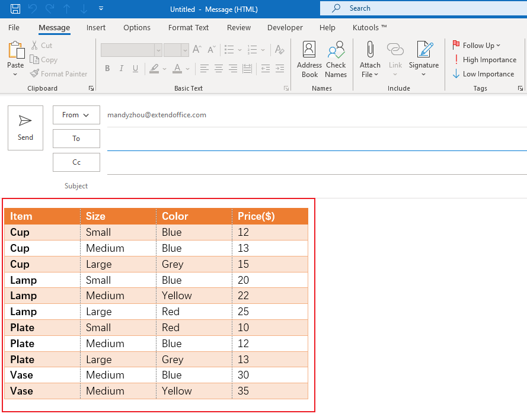The width and height of the screenshot is (527, 420).
Task: Run Check Names on recipients
Action: point(336,59)
